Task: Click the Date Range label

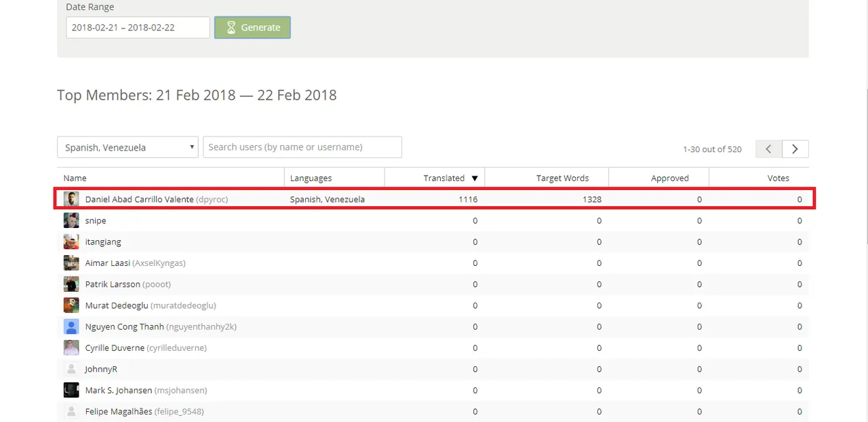Action: [x=90, y=7]
